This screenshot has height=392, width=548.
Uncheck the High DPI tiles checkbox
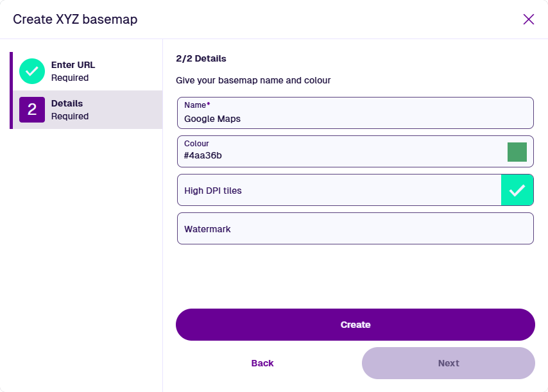click(517, 190)
